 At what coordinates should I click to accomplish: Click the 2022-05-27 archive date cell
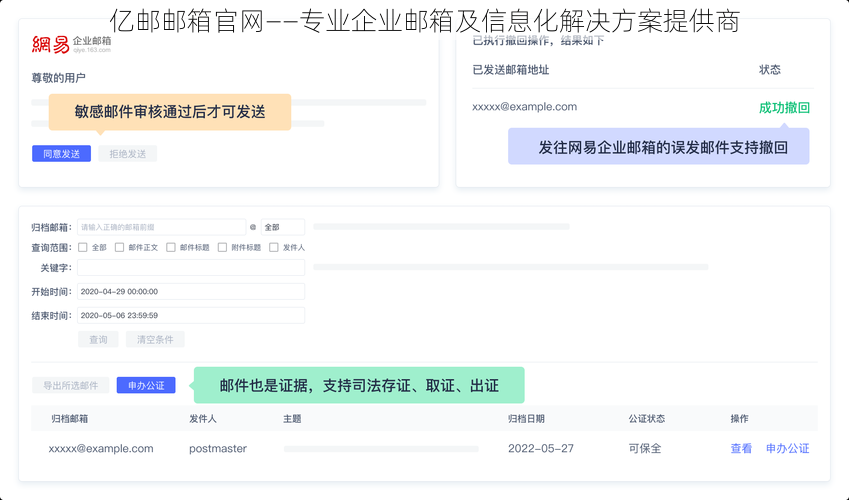(540, 449)
